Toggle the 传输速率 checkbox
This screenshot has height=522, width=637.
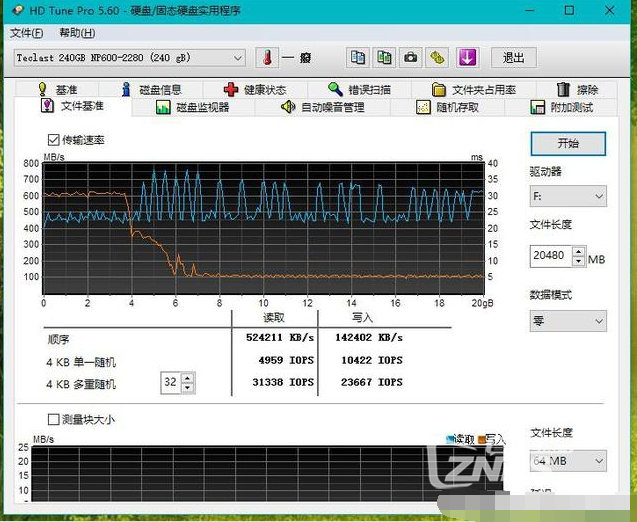click(x=53, y=140)
